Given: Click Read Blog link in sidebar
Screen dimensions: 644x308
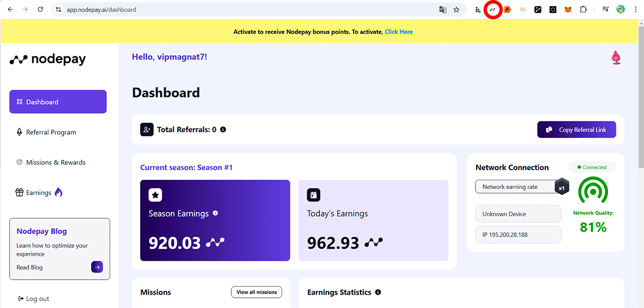Looking at the screenshot, I should [30, 267].
